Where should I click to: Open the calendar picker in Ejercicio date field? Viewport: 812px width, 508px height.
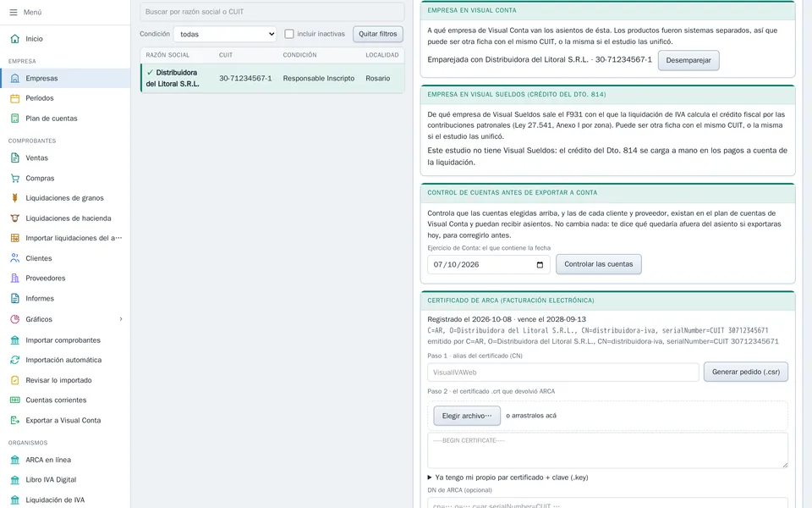pos(540,265)
